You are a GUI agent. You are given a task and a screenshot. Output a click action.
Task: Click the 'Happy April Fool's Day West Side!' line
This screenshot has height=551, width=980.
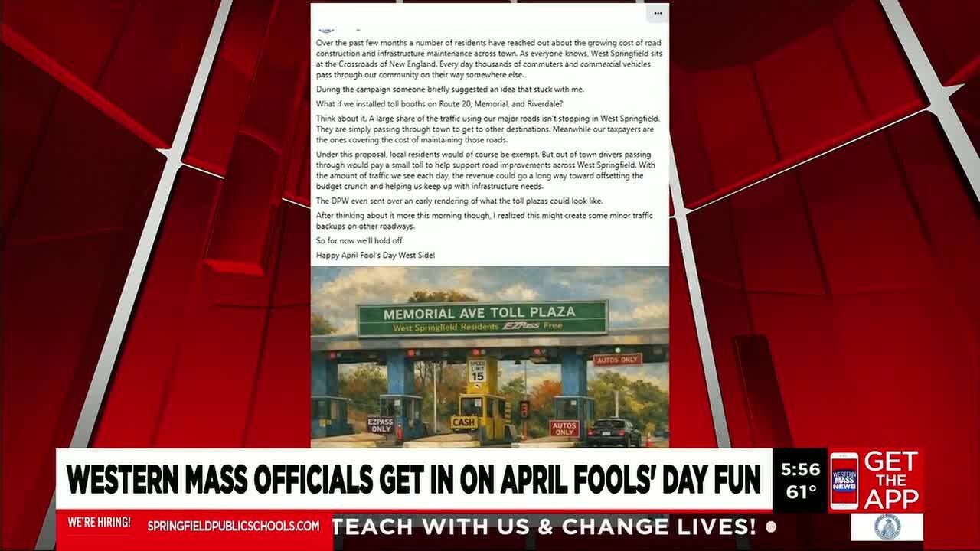[x=376, y=254]
